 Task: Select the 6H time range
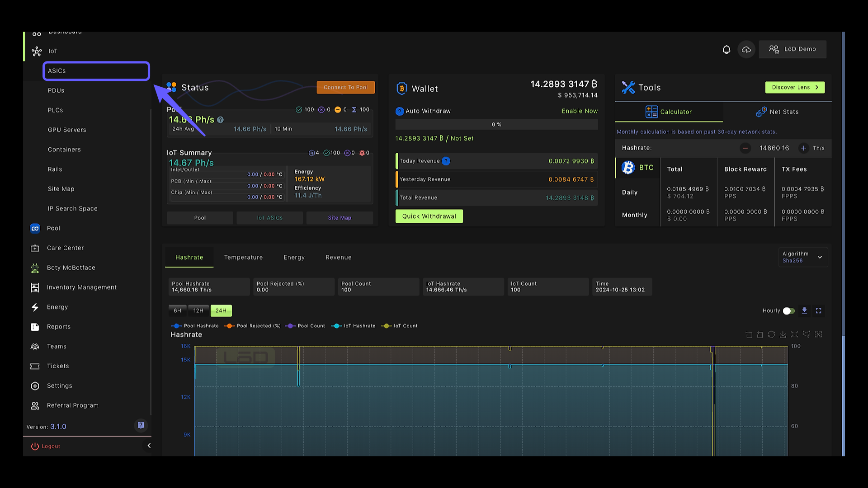[x=177, y=310]
